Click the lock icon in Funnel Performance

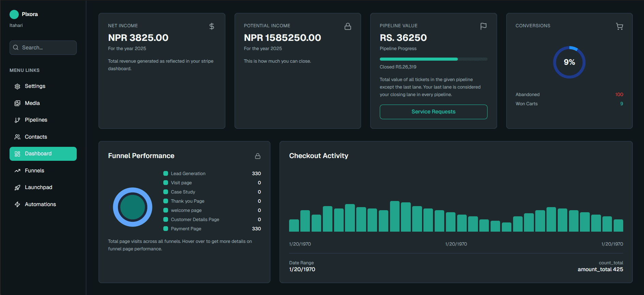(x=258, y=156)
